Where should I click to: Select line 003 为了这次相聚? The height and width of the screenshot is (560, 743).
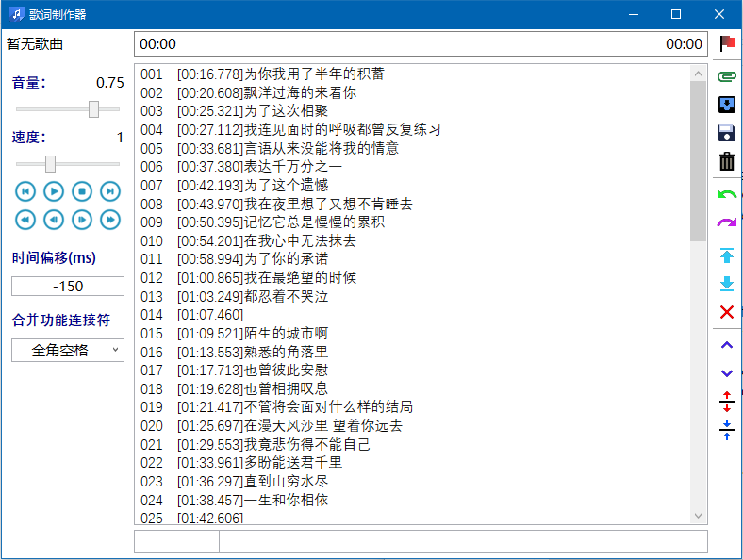click(412, 111)
